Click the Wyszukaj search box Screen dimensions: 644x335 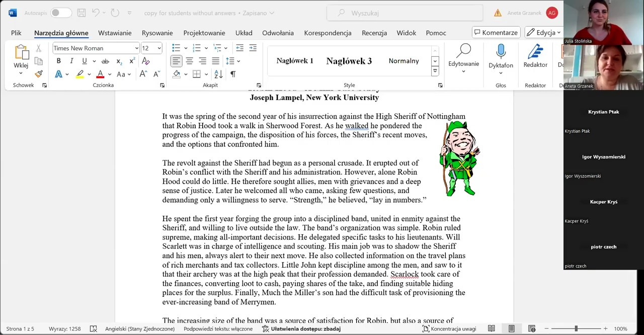[405, 13]
